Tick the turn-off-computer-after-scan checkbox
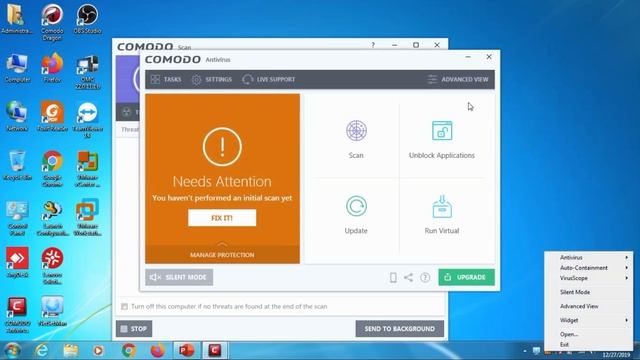Image resolution: width=640 pixels, height=360 pixels. [x=124, y=307]
